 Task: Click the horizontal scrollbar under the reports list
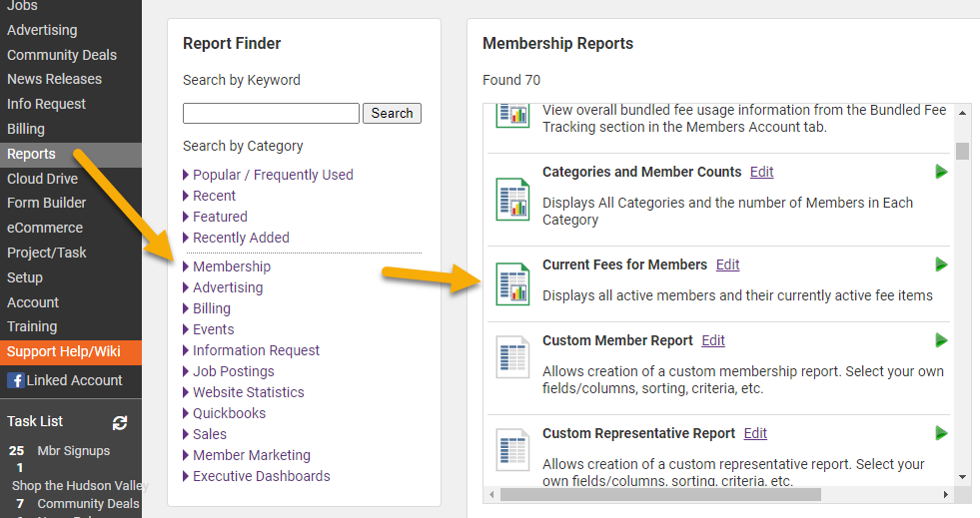click(659, 494)
